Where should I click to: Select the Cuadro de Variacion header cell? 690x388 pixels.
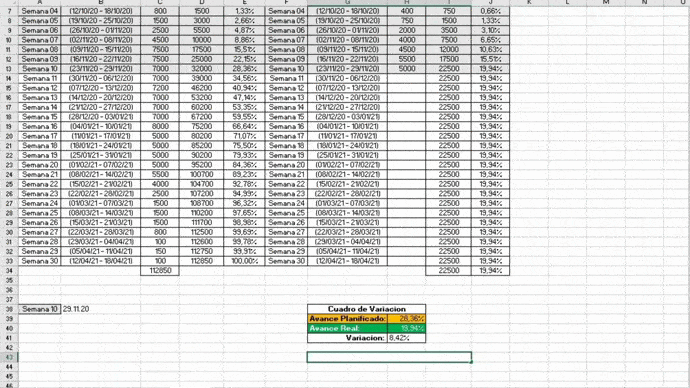[367, 309]
